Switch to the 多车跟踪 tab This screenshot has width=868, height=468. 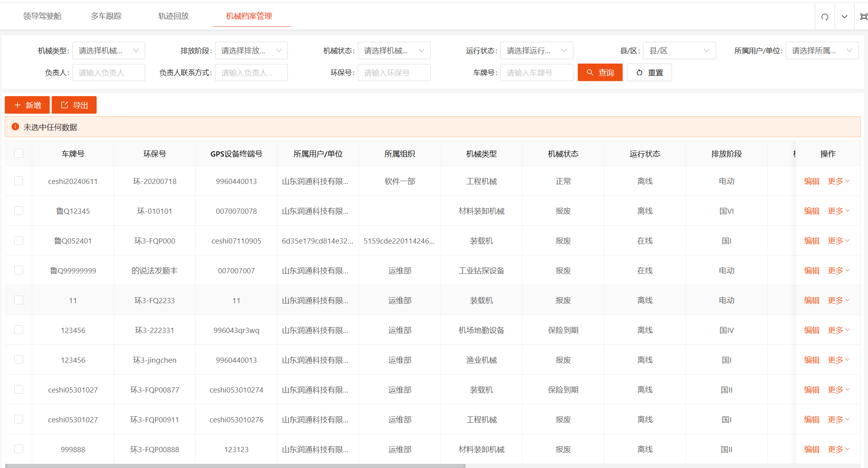point(106,16)
